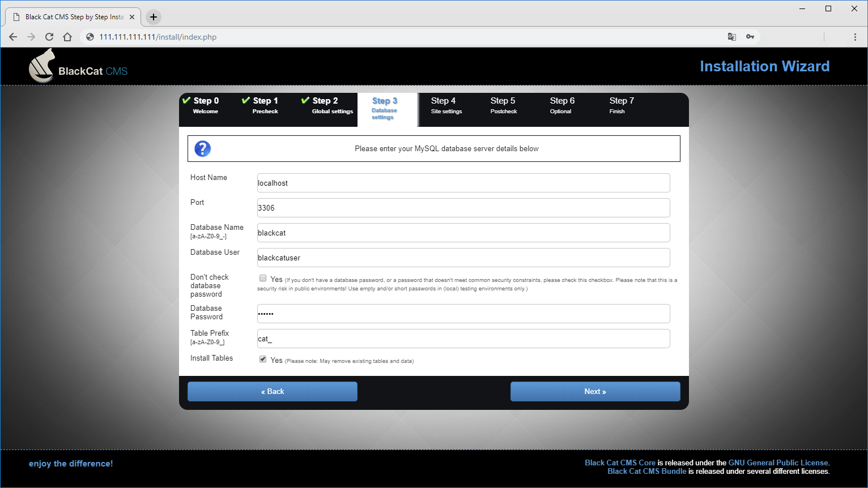Switch to the Step 2 Global settings tab

pyautogui.click(x=332, y=105)
